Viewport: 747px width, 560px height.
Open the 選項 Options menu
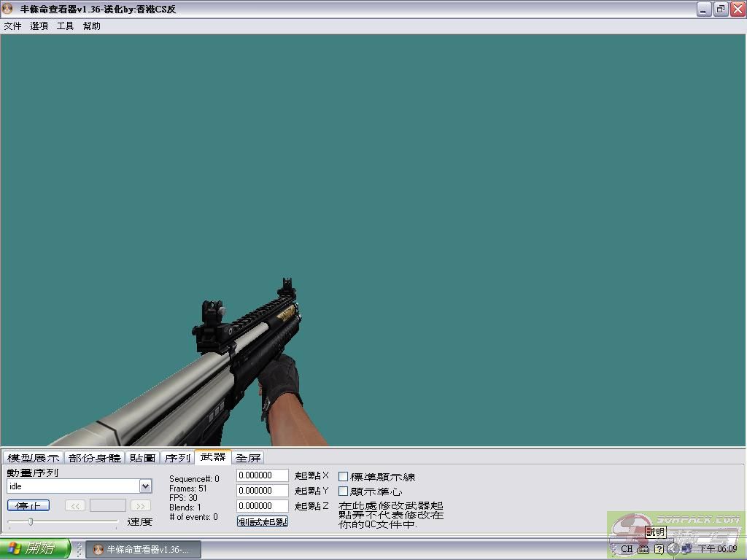tap(39, 26)
